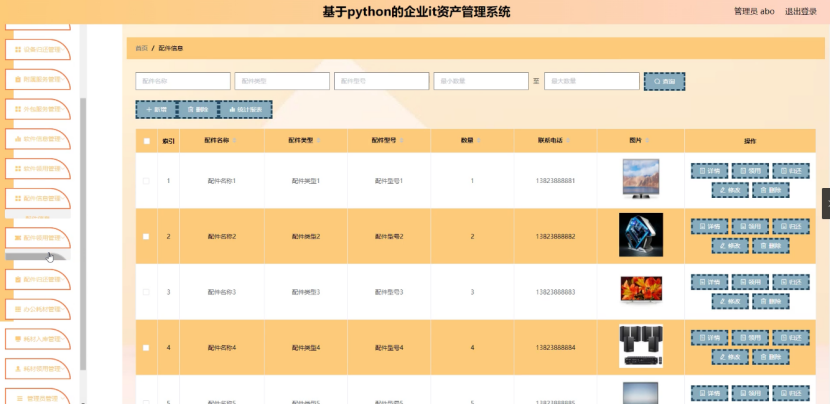Collapse the 配件信息管理 sidebar menu
This screenshot has width=830, height=404.
38,198
